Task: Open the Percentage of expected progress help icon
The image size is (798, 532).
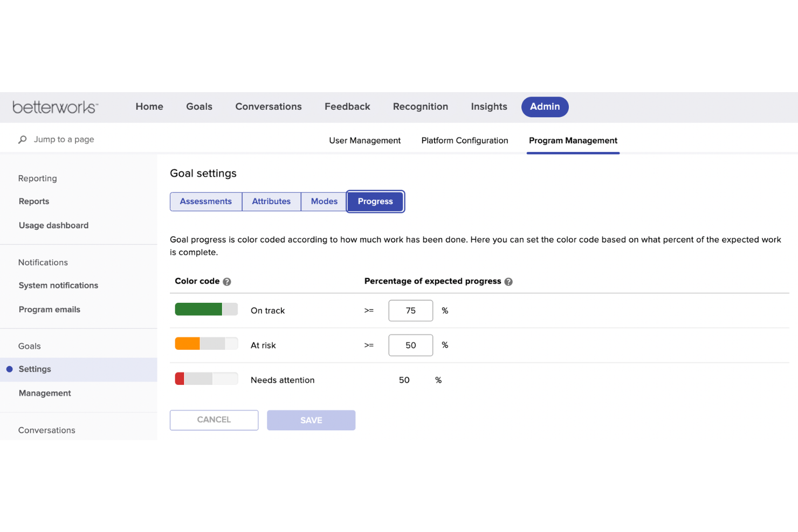Action: (x=508, y=281)
